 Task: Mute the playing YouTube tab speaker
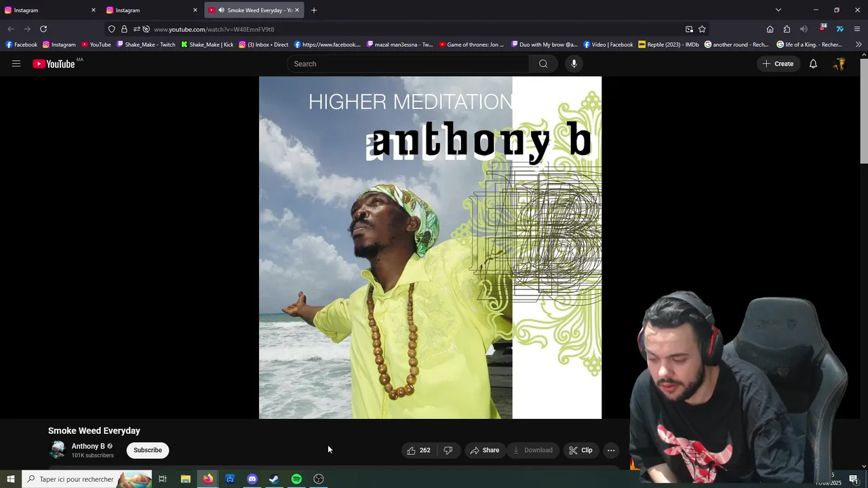click(x=221, y=10)
